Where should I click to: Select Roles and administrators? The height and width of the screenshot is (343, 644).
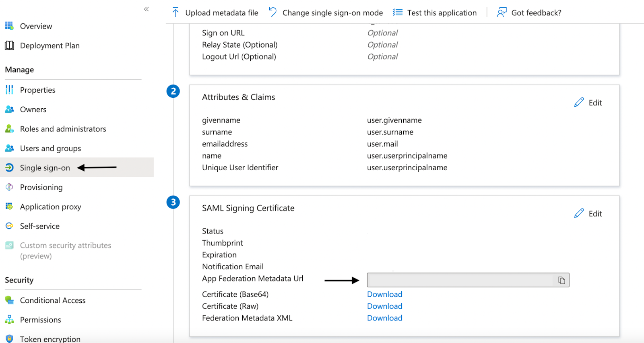coord(63,129)
